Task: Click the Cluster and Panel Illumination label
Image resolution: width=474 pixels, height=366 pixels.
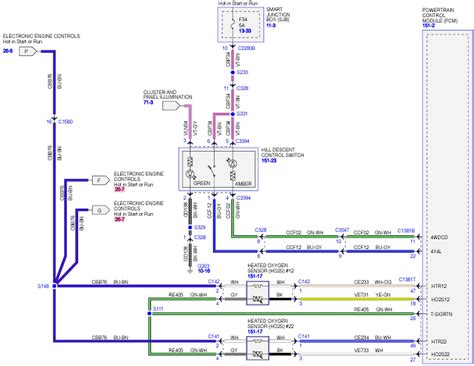Action: coord(168,94)
